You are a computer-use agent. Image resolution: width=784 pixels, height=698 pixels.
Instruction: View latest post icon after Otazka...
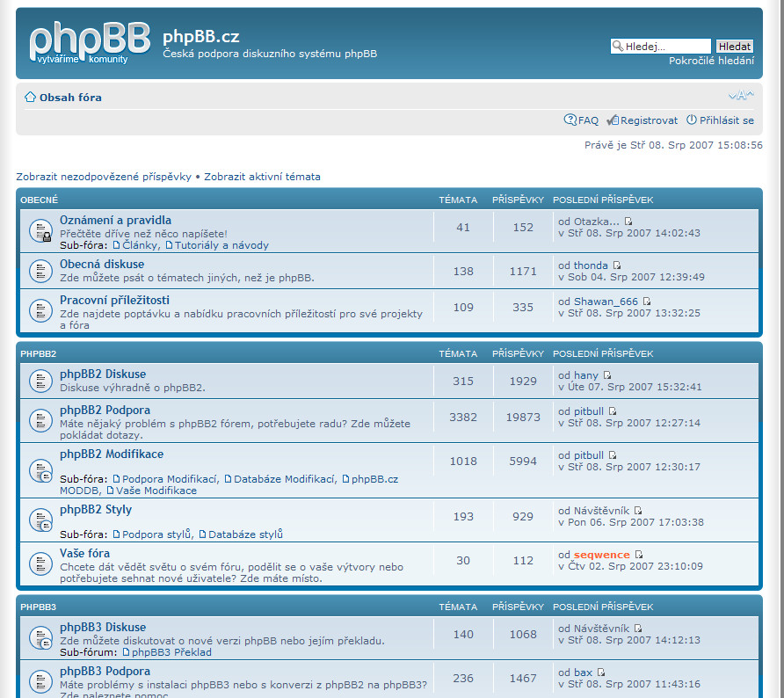pyautogui.click(x=628, y=222)
